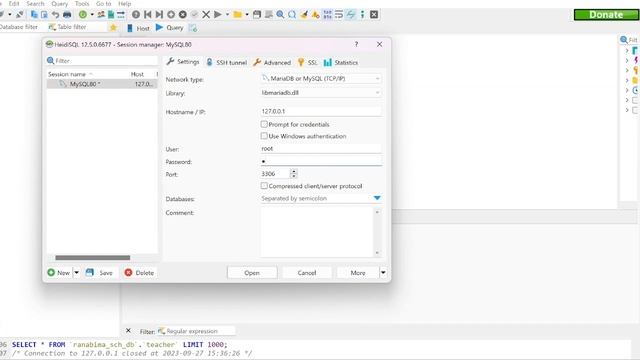The width and height of the screenshot is (640, 360).
Task: Toggle the wrap long lines toolbar icon
Action: pos(339,15)
